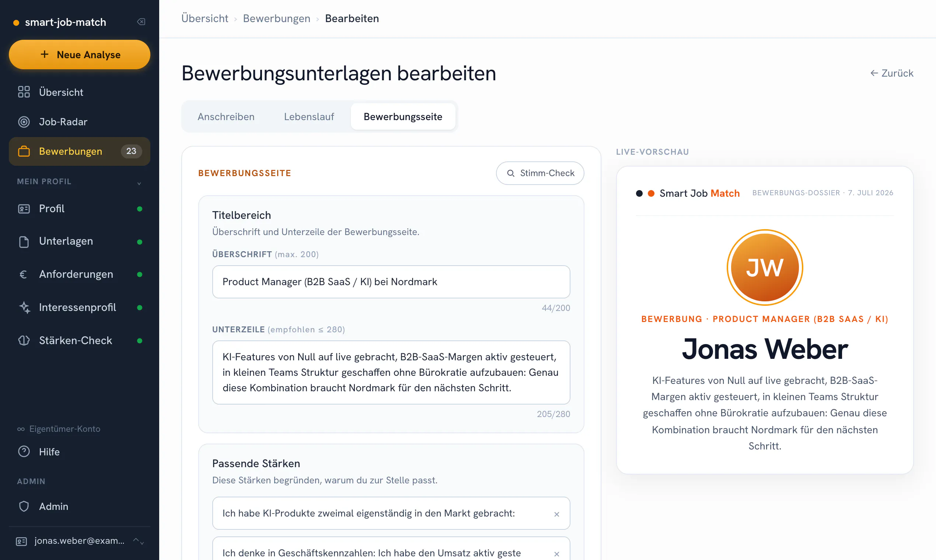Image resolution: width=936 pixels, height=560 pixels.
Task: Remove the 'Ich denke in Geschäftskennzahlen' strength
Action: (x=556, y=554)
